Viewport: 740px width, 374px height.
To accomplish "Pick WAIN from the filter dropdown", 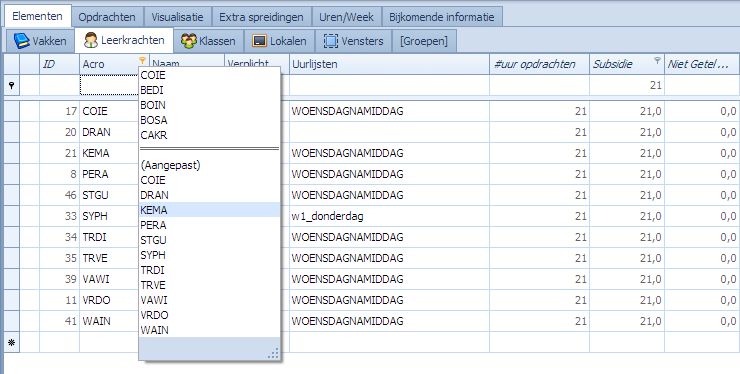I will pos(209,330).
